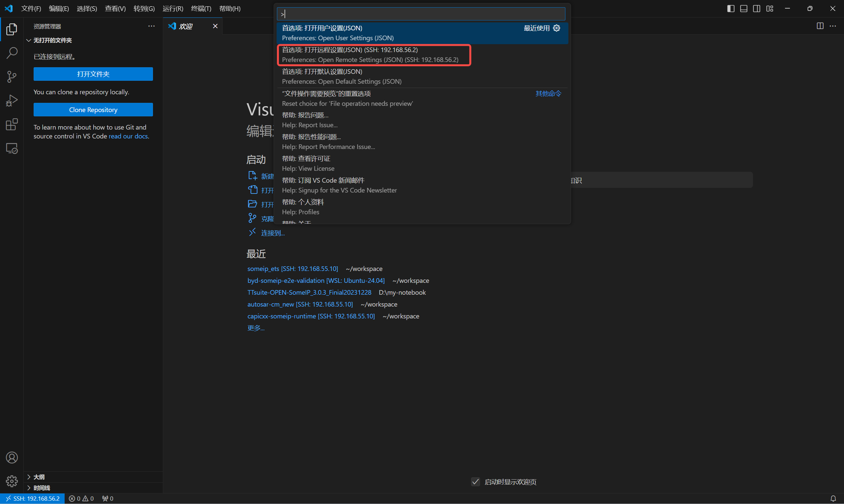Open the Source Control view icon
Image resolution: width=844 pixels, height=504 pixels.
tap(12, 77)
